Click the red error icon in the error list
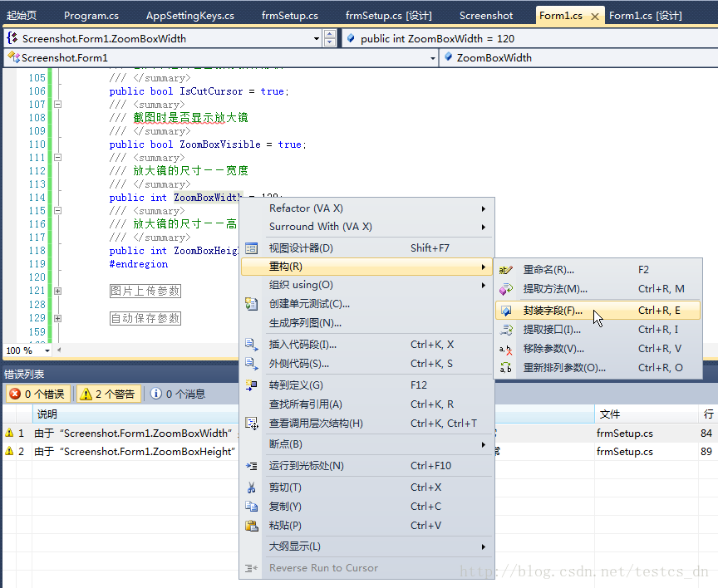 click(15, 394)
